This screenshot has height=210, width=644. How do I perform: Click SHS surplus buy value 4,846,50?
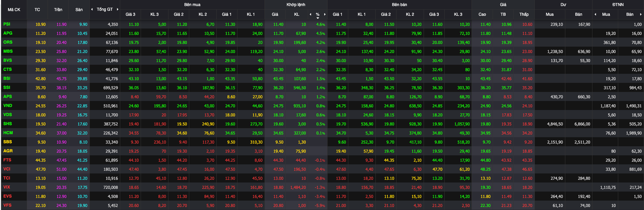coord(555,124)
